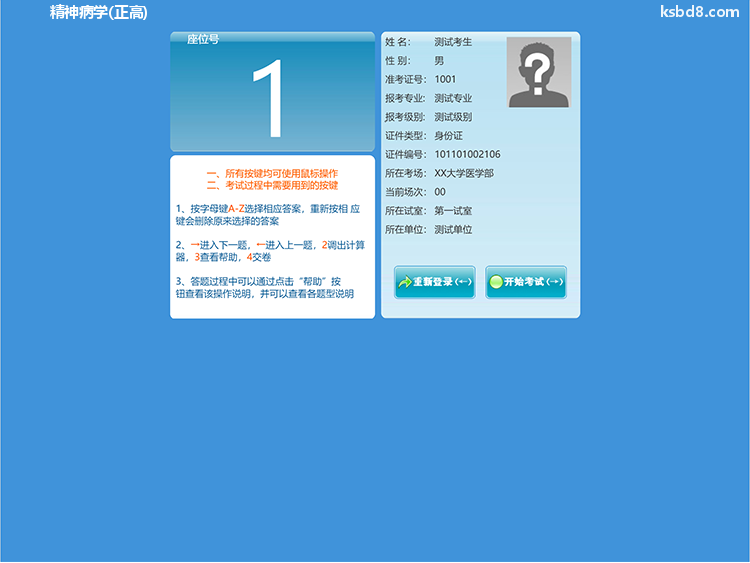Click instruction 3 about the 帮助 button
This screenshot has width=750, height=563.
[265, 287]
